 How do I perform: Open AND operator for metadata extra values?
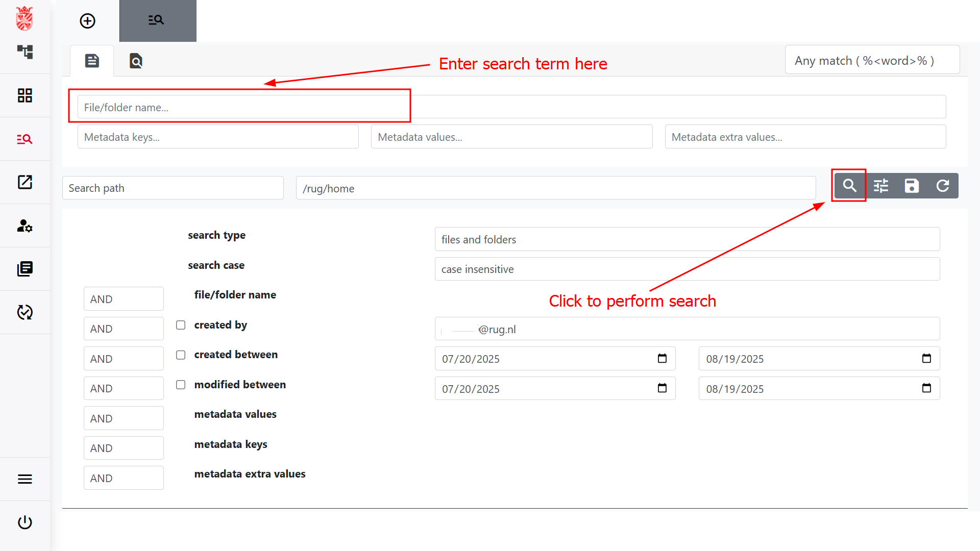click(124, 478)
